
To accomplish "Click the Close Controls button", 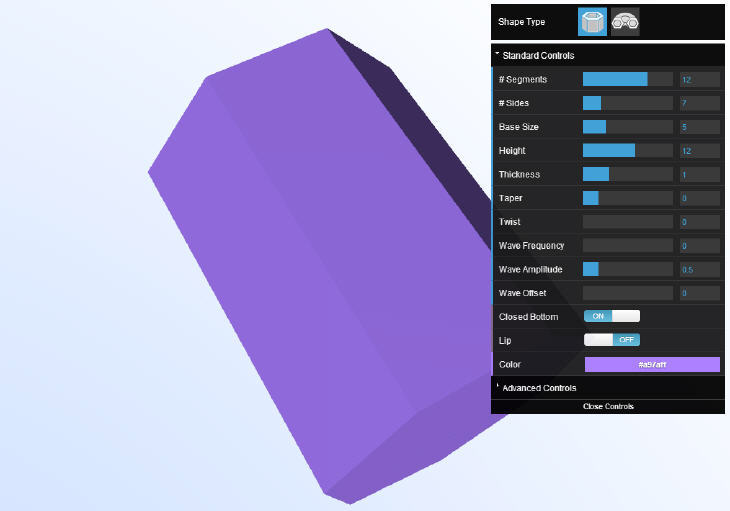I will click(x=607, y=406).
